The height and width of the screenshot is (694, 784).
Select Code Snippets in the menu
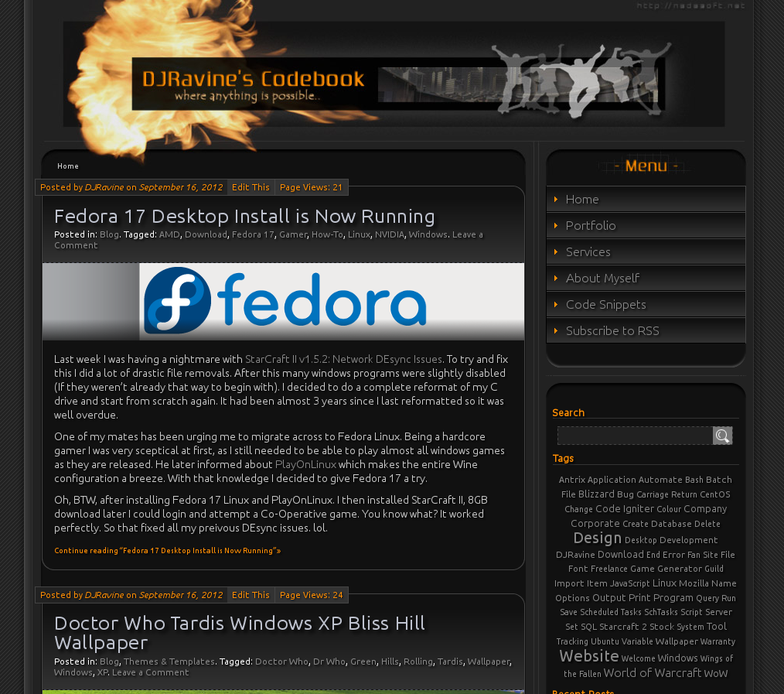click(605, 304)
